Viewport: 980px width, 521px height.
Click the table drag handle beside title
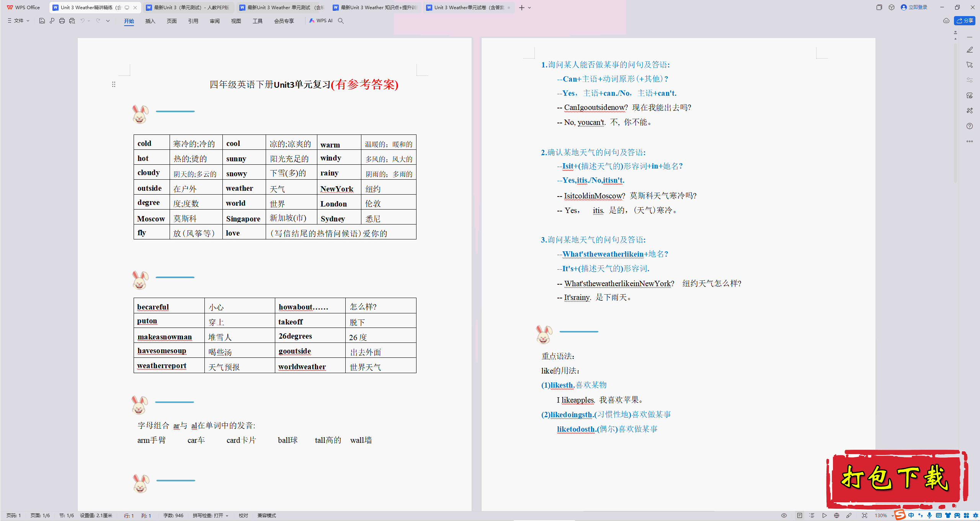[x=114, y=84]
